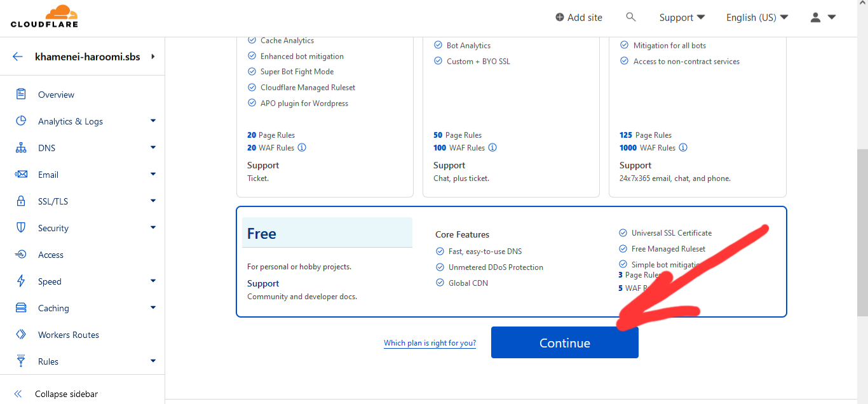
Task: Expand the khamenei-haroomi.sbs site switcher arrow
Action: (153, 57)
